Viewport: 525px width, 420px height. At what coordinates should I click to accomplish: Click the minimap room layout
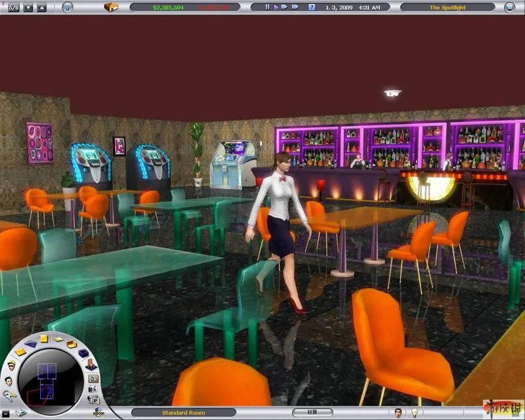click(47, 381)
